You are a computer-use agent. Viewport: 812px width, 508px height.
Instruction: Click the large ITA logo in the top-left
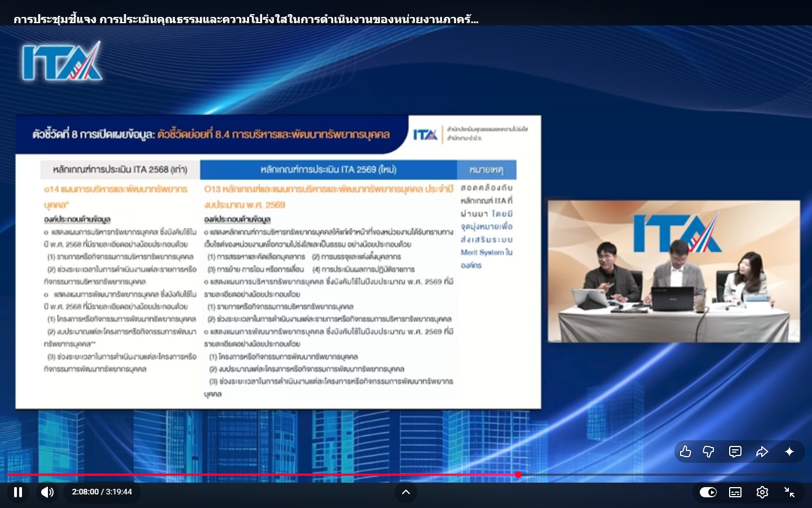(x=62, y=61)
